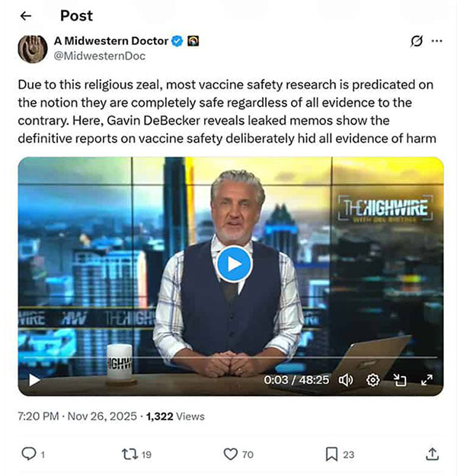
Task: Go back using the arrow icon
Action: [26, 16]
